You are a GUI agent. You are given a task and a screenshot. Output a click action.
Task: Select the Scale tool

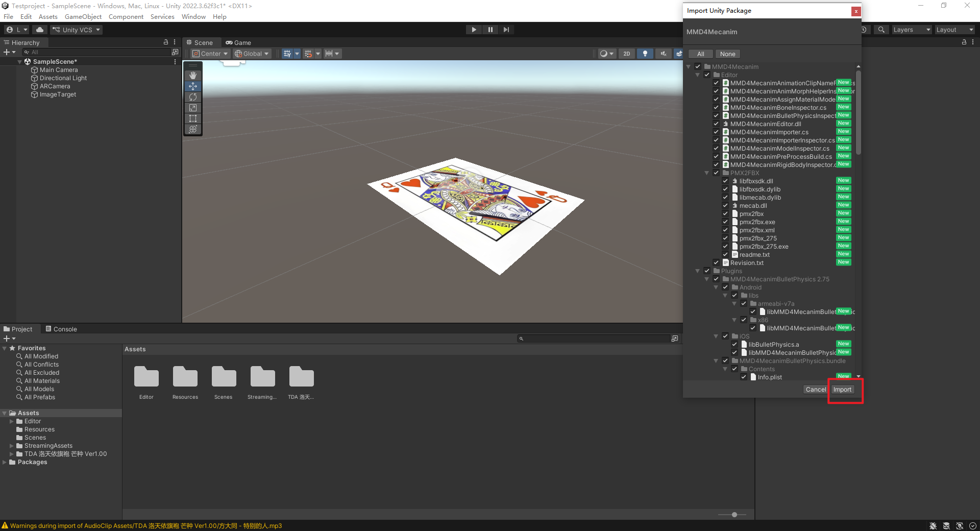tap(193, 108)
